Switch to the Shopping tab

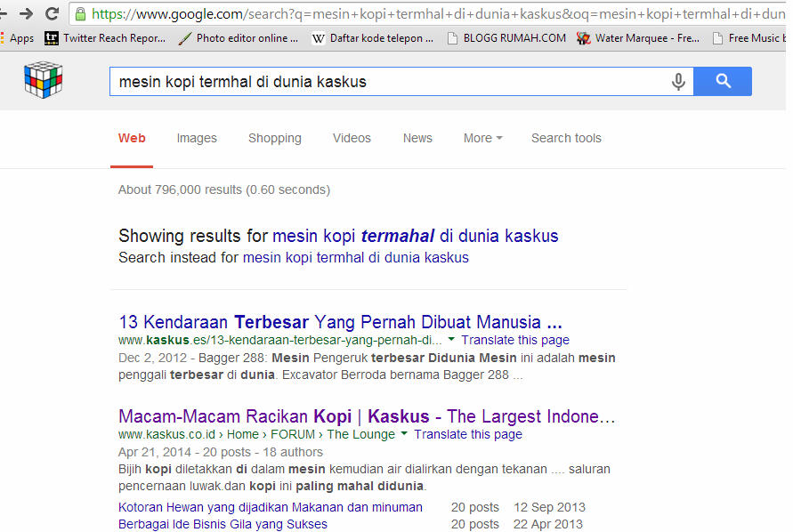[x=275, y=138]
